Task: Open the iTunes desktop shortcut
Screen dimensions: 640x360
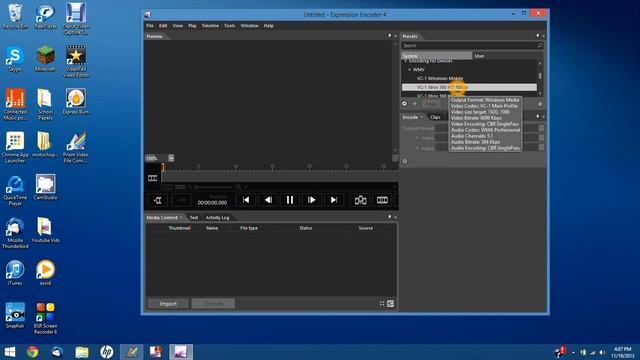Action: [15, 273]
